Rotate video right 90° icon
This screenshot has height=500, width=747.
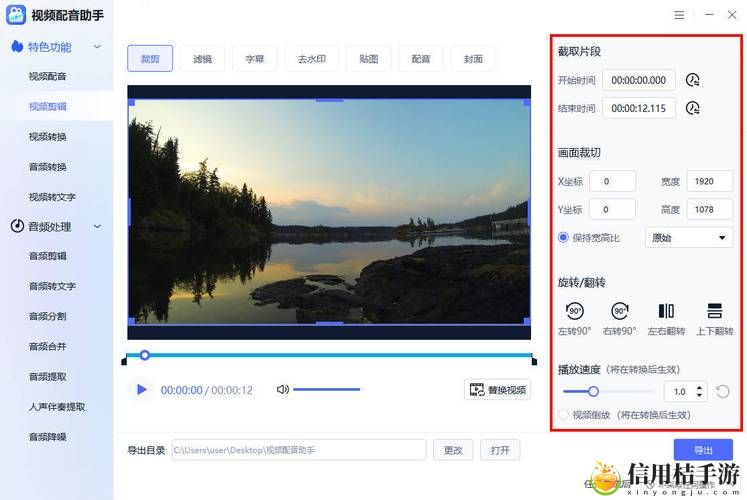[x=620, y=311]
